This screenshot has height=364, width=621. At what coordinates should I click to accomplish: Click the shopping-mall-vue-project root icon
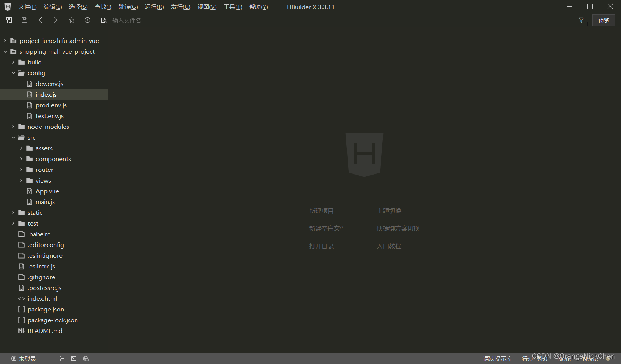(13, 51)
